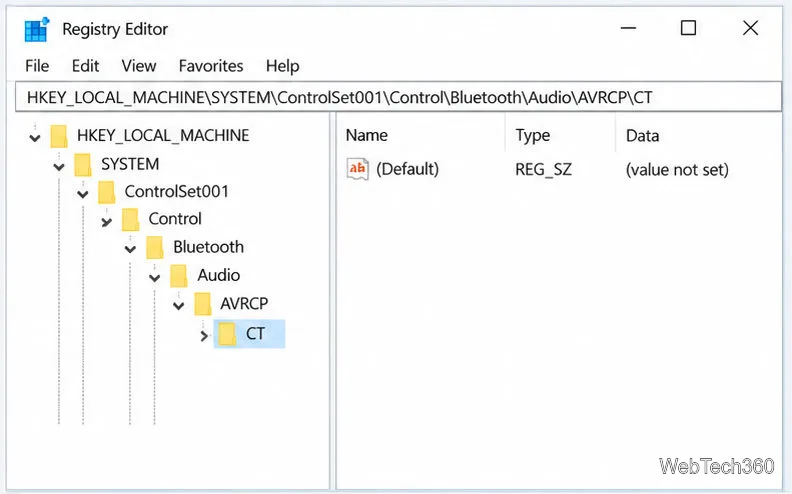Viewport: 792px width, 494px height.
Task: Collapse the Control node chevron
Action: pos(107,221)
